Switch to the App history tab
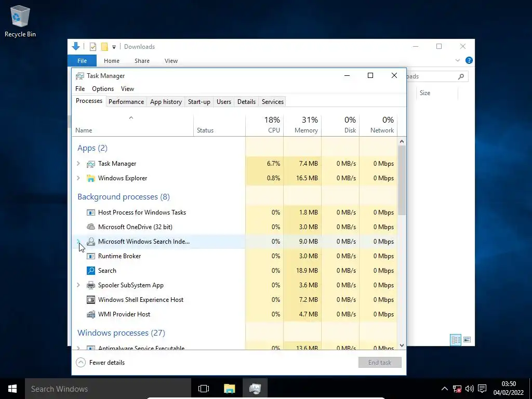Viewport: 532px width, 399px height. [166, 102]
